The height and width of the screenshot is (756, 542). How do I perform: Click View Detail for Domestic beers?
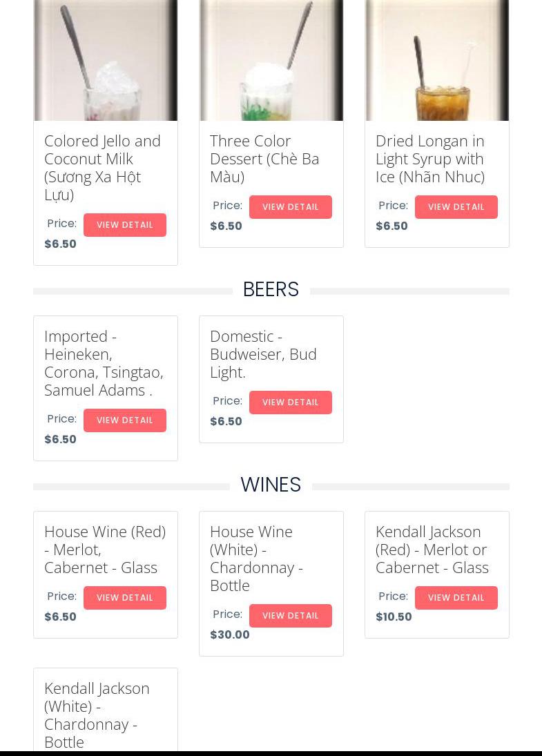291,403
